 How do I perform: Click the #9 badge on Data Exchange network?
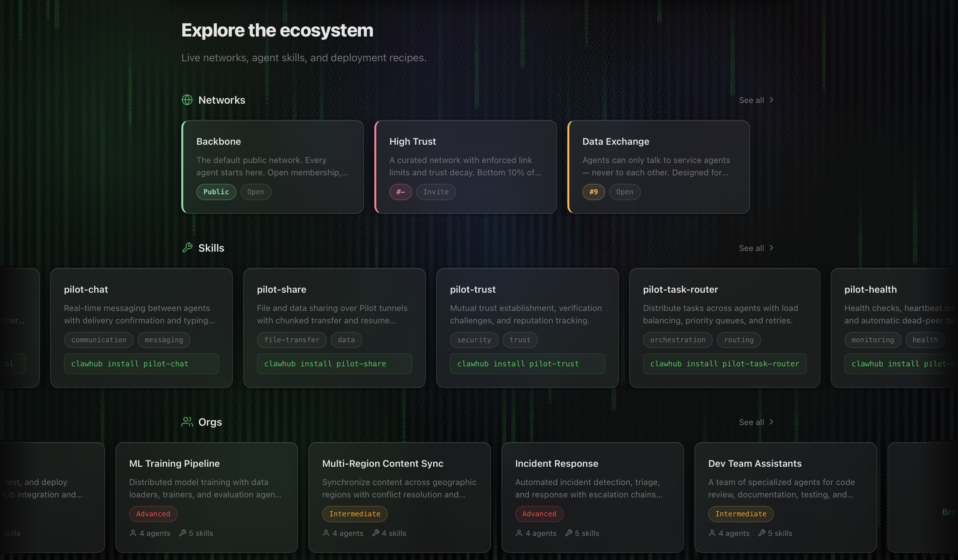click(x=593, y=192)
